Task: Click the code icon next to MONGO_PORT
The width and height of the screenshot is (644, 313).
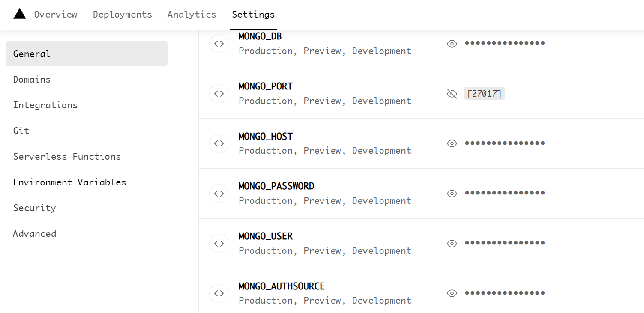Action: tap(219, 93)
